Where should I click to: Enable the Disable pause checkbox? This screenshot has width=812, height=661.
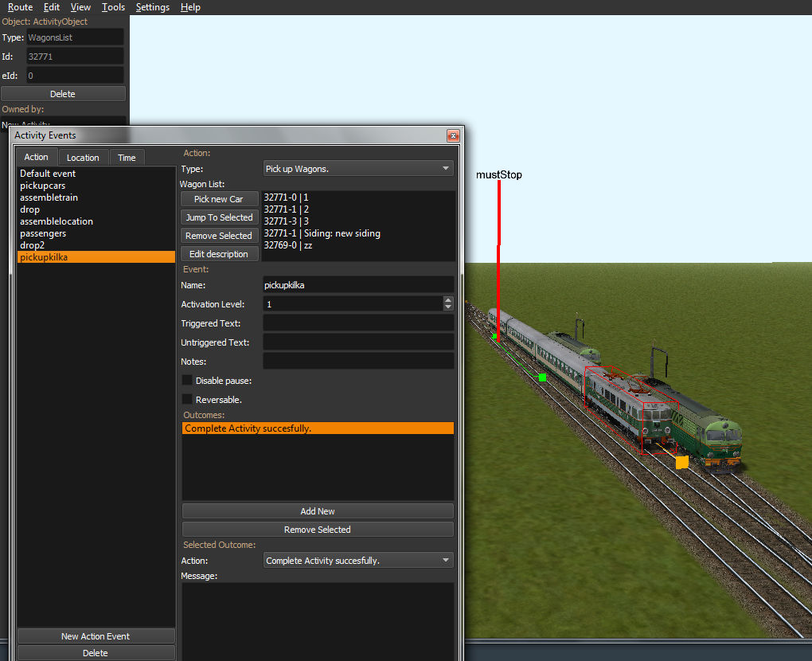coord(188,381)
